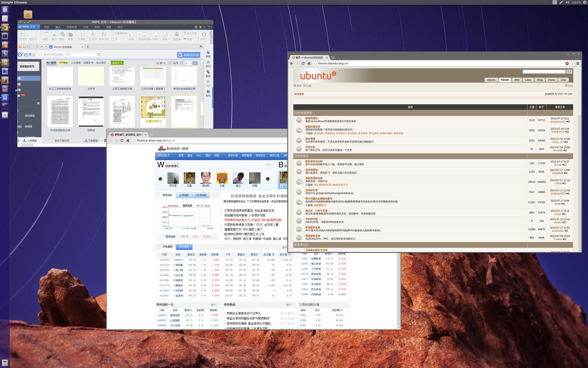Click the print icon in WPS quick toolbar

coord(29,46)
